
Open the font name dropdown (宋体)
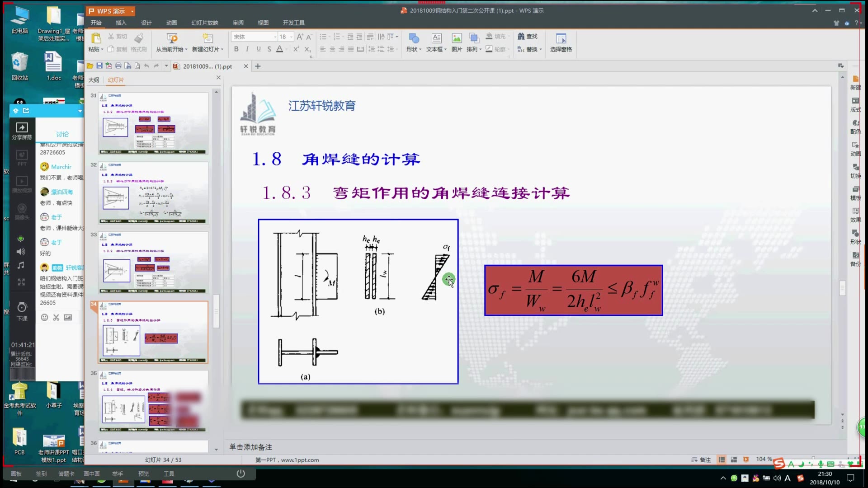(x=275, y=37)
